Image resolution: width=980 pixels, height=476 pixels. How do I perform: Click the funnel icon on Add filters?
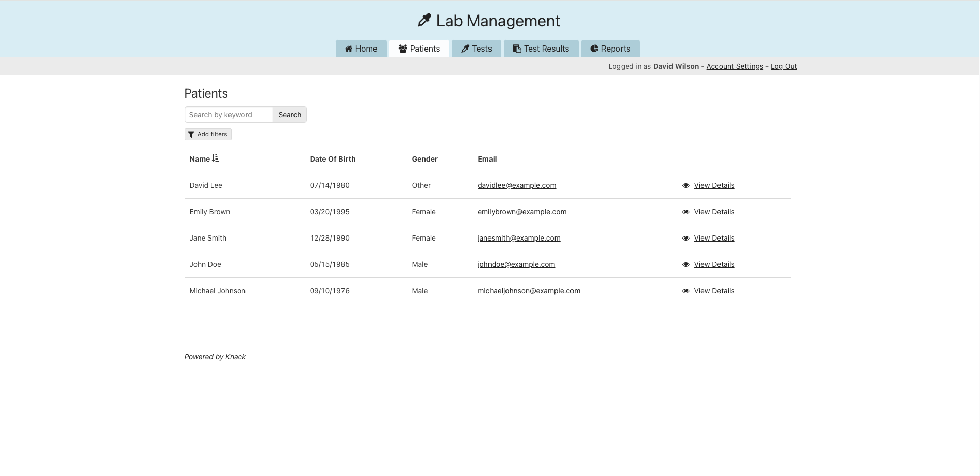[x=191, y=134]
